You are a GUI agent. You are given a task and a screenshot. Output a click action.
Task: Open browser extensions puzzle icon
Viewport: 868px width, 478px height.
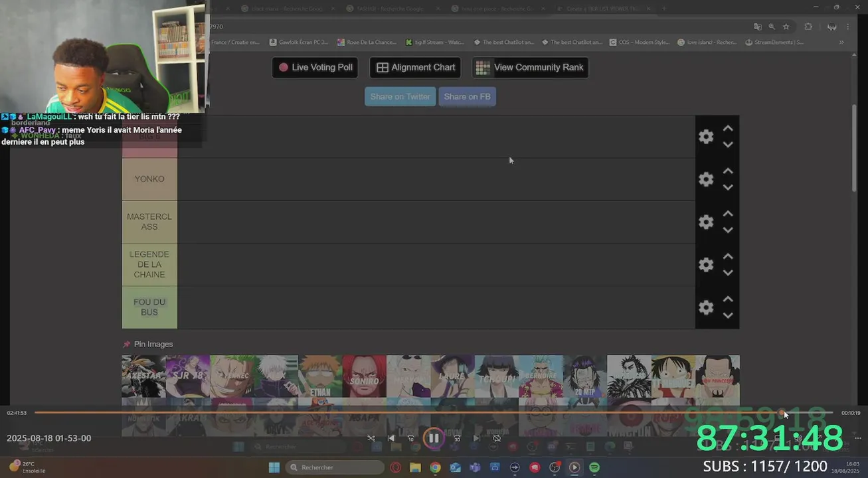(808, 27)
